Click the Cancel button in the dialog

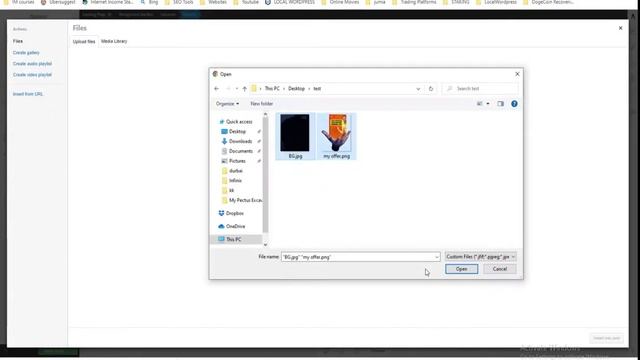pos(500,269)
